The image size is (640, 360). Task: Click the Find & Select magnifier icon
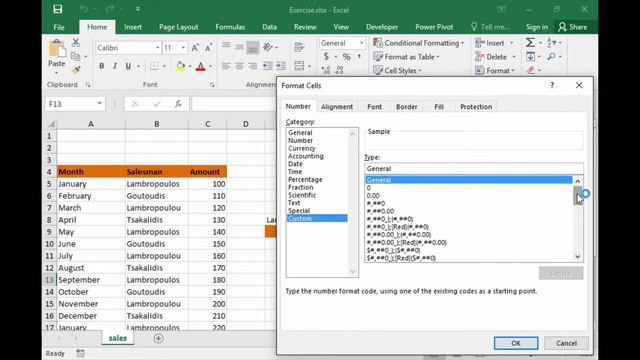coord(551,56)
